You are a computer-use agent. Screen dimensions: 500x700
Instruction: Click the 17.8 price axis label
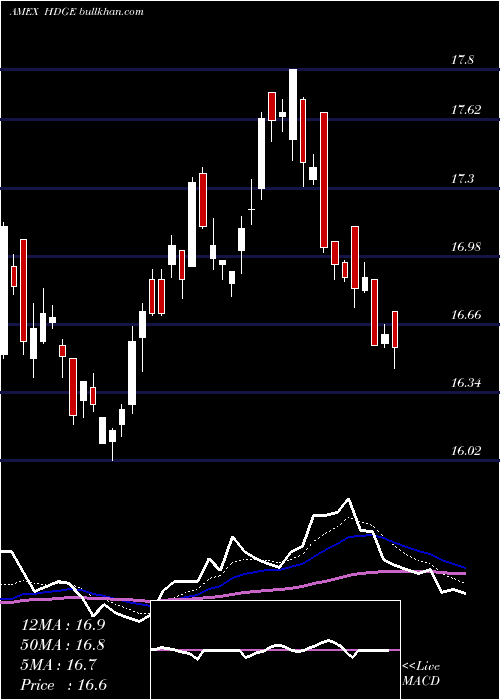coord(462,60)
